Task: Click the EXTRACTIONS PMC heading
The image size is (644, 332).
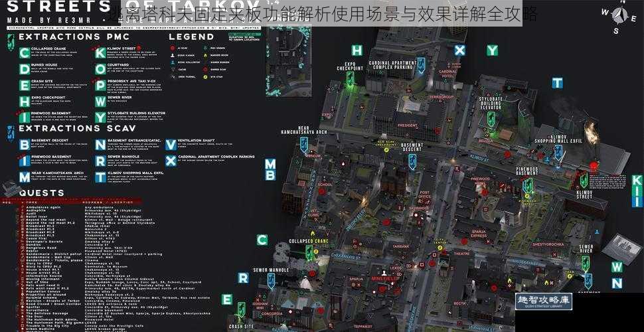Action: pos(74,37)
